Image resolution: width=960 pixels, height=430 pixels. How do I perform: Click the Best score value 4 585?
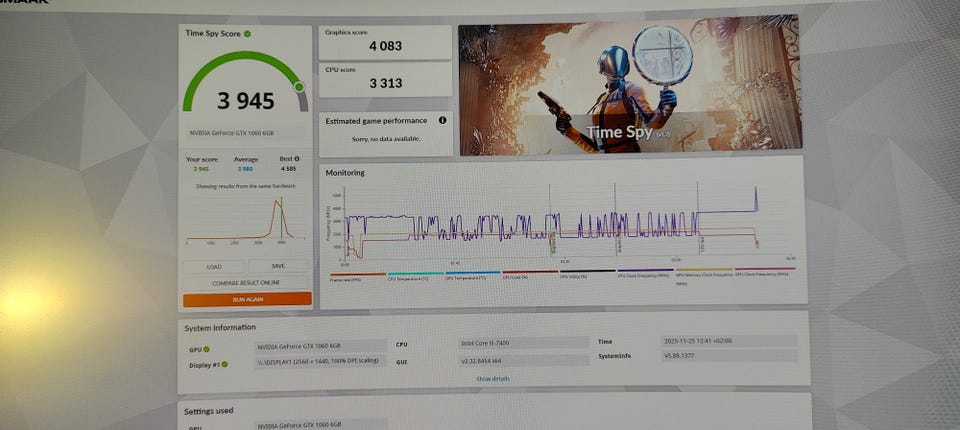(x=288, y=168)
